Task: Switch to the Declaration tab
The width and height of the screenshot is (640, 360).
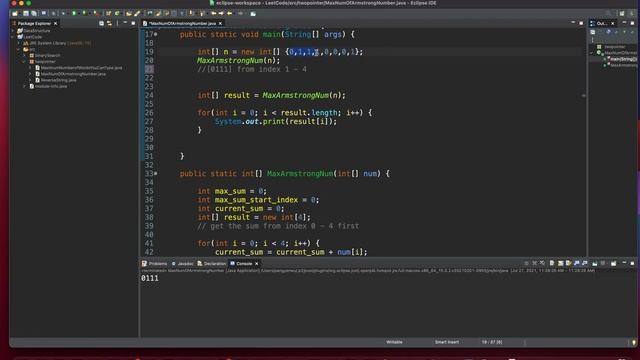Action: 211,264
